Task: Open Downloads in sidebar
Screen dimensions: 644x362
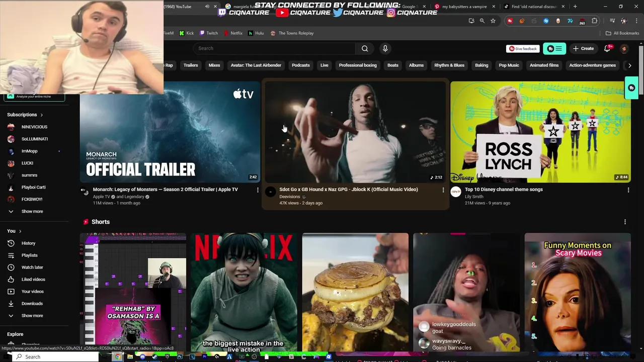Action: click(x=34, y=304)
